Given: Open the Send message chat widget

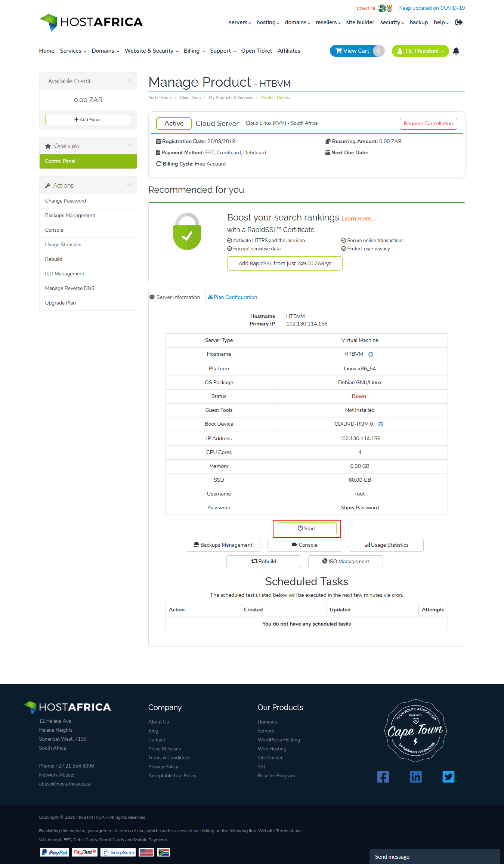Looking at the screenshot, I should click(435, 857).
